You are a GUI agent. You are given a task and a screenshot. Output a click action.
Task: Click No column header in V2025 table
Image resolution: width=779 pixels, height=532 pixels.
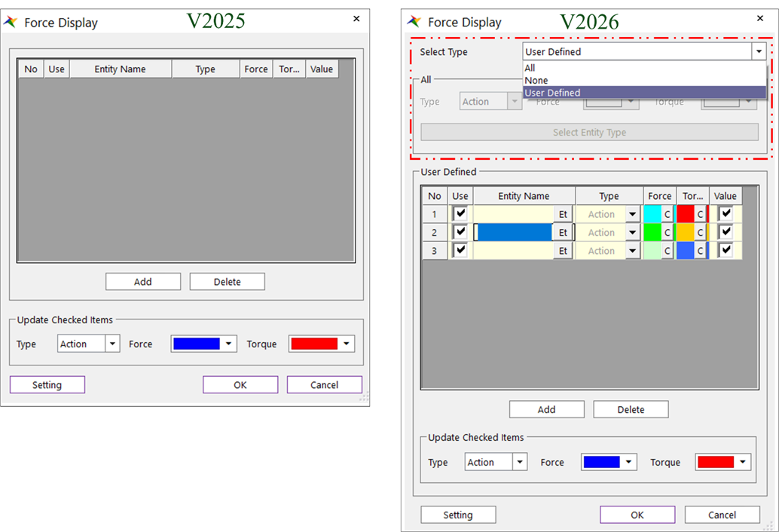[x=31, y=69]
